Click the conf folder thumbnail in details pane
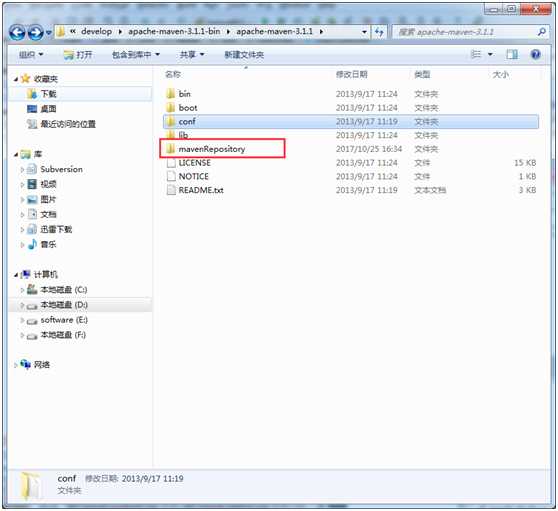 (31, 485)
